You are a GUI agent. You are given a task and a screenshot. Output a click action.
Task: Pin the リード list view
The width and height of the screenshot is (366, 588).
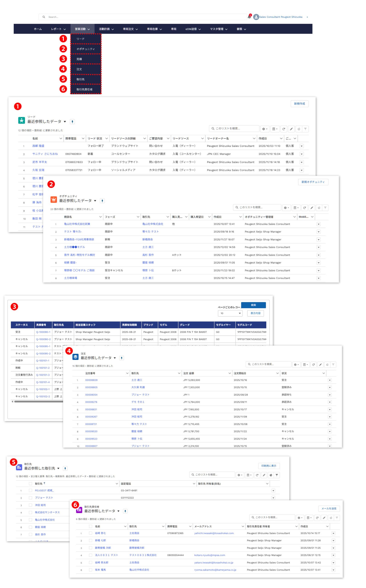(x=72, y=122)
